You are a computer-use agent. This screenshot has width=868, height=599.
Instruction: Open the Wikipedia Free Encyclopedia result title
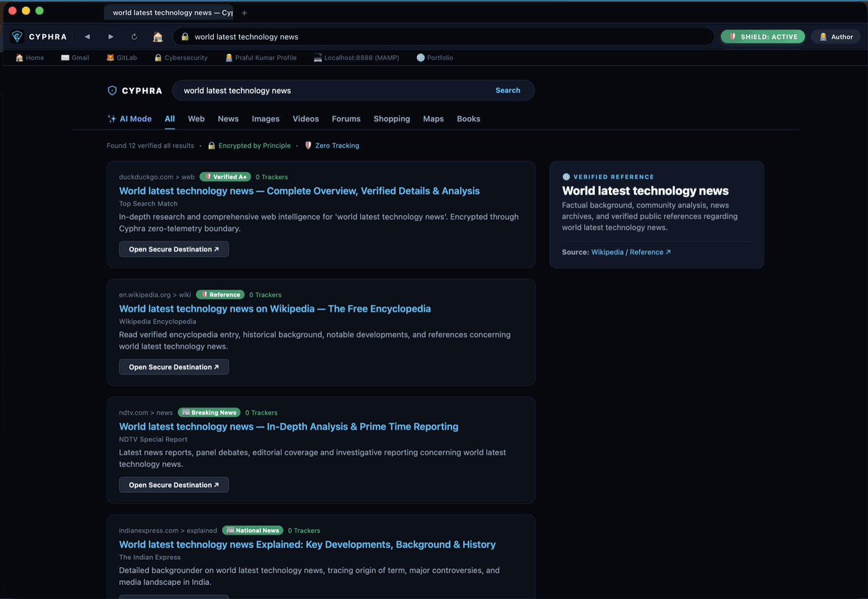pyautogui.click(x=275, y=309)
